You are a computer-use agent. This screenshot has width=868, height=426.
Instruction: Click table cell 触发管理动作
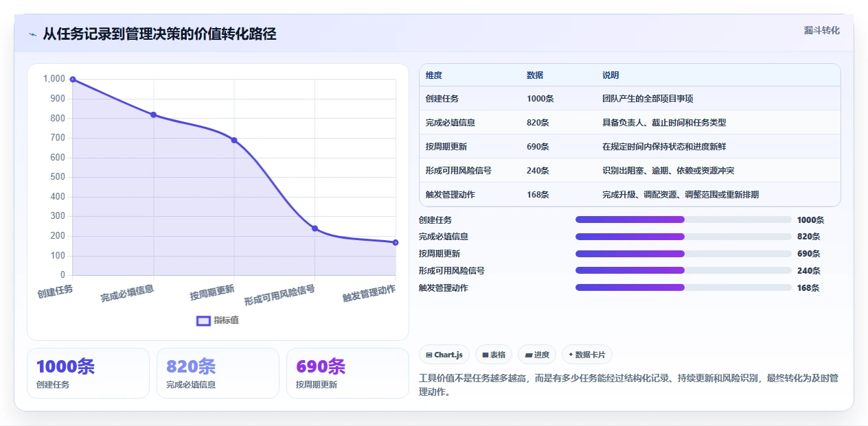point(450,195)
